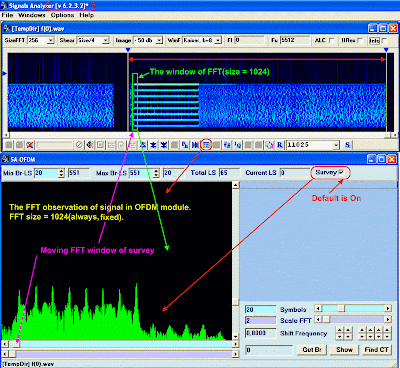Click the result field left of Get Br
This screenshot has height=368, width=400.
tap(269, 350)
